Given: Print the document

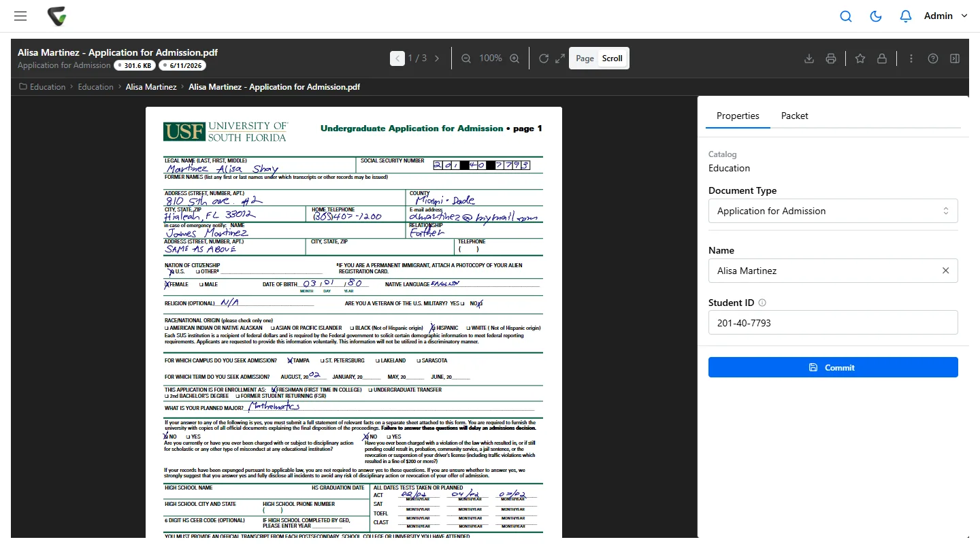Looking at the screenshot, I should (x=831, y=58).
